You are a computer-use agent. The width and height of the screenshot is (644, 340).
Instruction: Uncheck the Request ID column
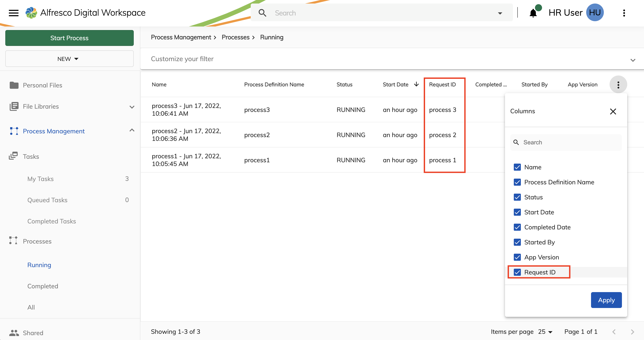[517, 272]
